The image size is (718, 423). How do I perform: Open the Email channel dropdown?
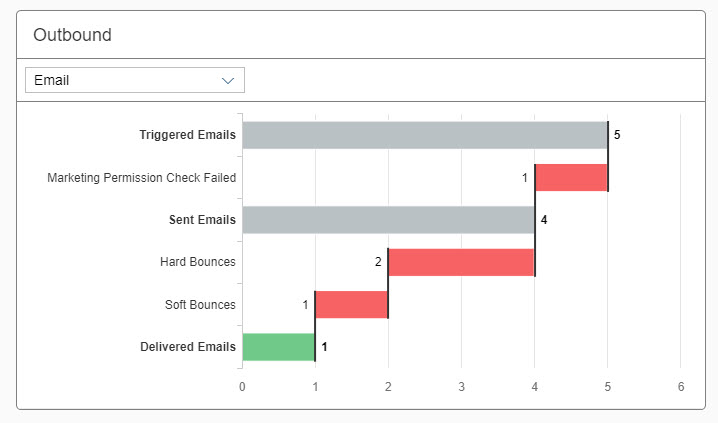134,80
